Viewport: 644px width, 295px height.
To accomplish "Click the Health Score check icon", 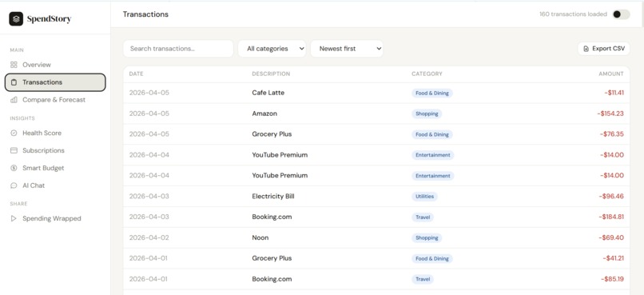I will tap(14, 134).
